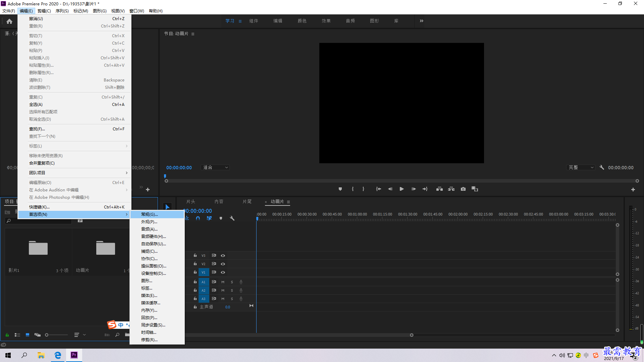
Task: Open the Windows Start menu
Action: [x=8, y=355]
